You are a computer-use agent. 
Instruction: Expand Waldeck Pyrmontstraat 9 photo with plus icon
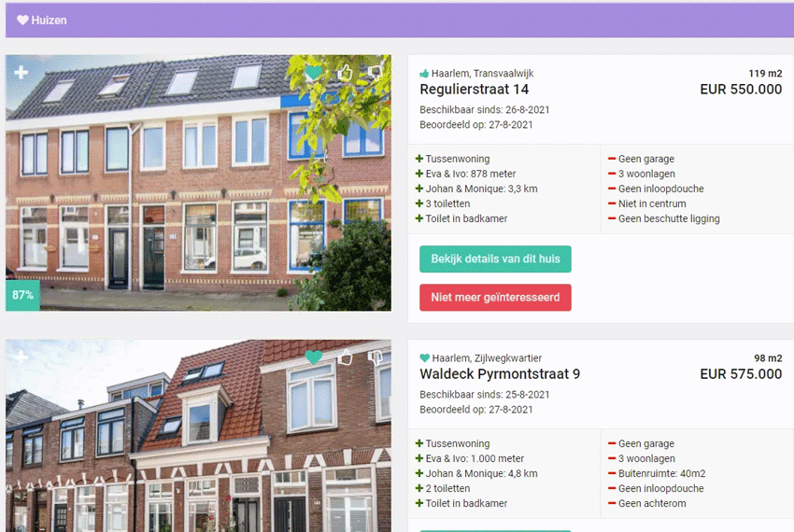[x=21, y=357]
